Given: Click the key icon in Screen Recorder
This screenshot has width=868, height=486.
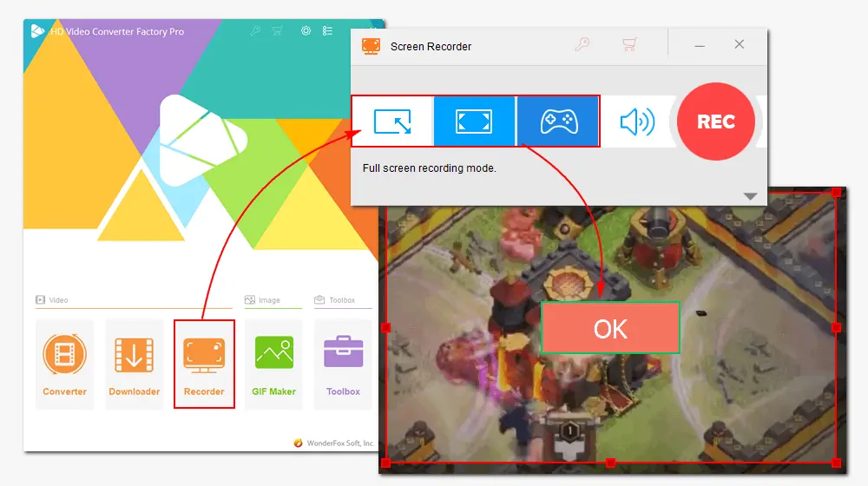Looking at the screenshot, I should 582,44.
